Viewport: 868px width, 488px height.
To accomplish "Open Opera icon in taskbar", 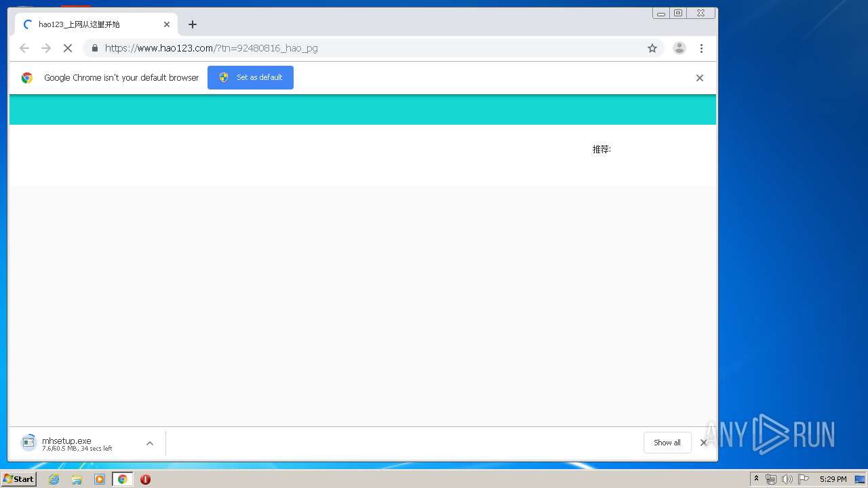I will 145,479.
